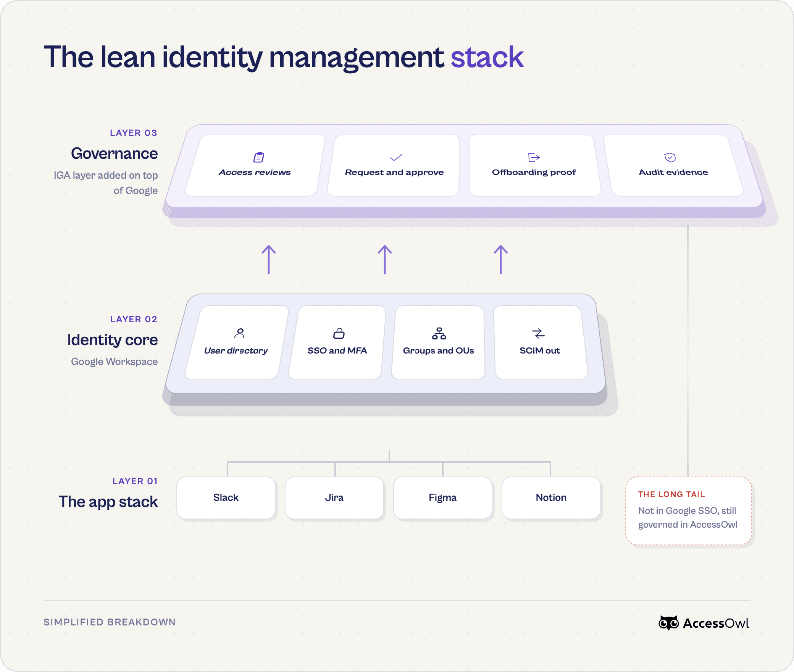Viewport: 794px width, 672px height.
Task: Click 'Not in Google SSO, still governed' text
Action: [x=688, y=518]
